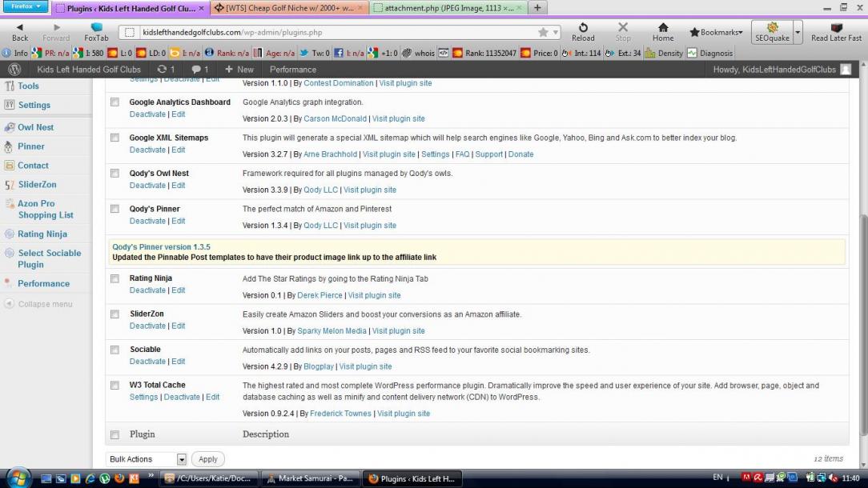Open the Tools sidebar menu

click(x=28, y=86)
